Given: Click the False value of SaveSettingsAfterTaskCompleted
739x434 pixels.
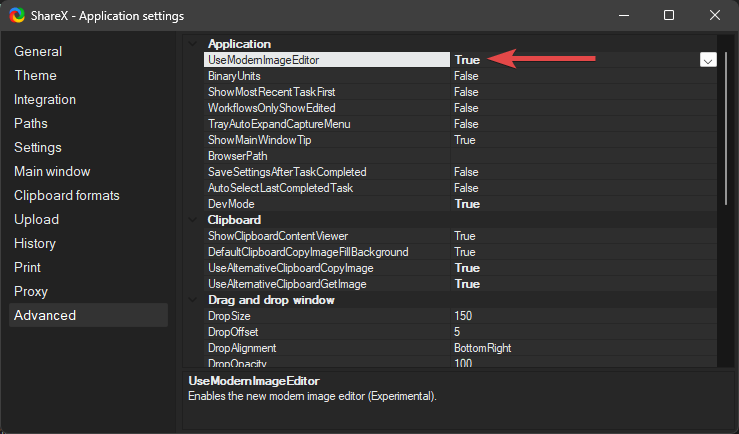Looking at the screenshot, I should (x=466, y=172).
